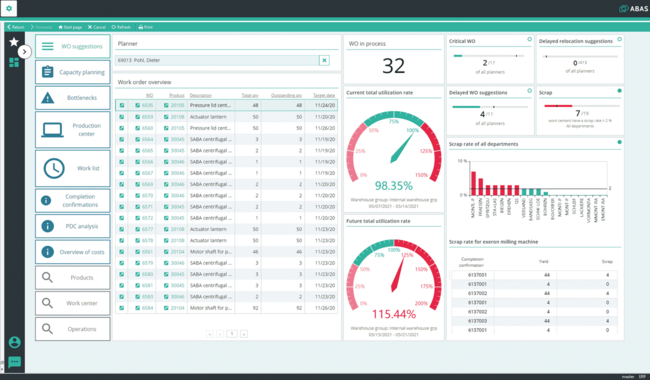Toggle row checkbox for WO 6535
The width and height of the screenshot is (650, 380).
point(122,105)
